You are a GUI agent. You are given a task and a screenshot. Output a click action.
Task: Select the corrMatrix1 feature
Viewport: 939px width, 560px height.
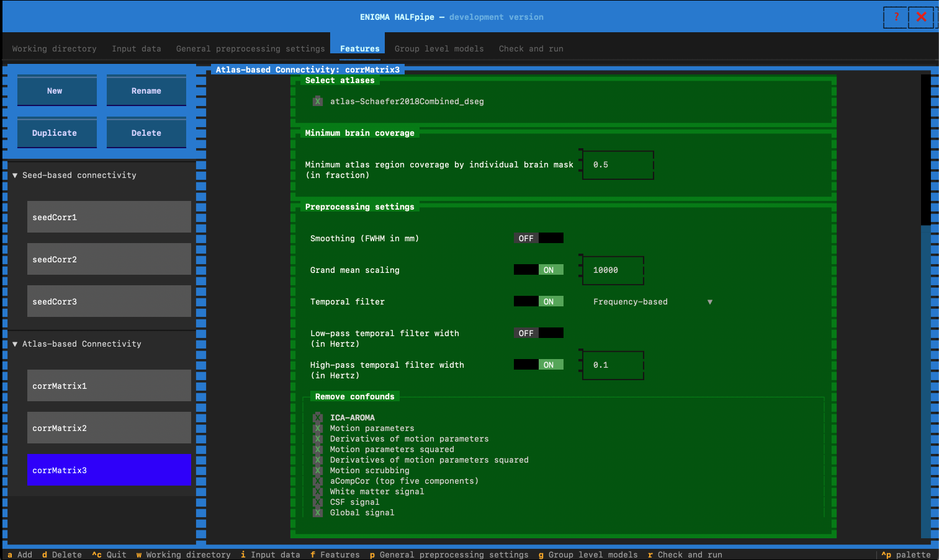coord(109,386)
